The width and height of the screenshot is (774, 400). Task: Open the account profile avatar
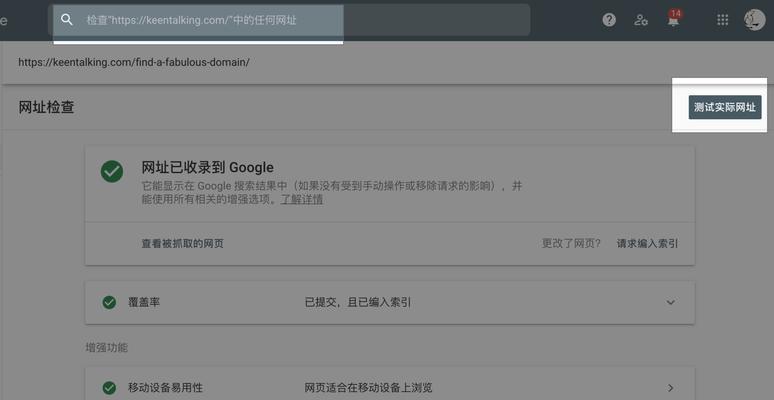(x=755, y=20)
